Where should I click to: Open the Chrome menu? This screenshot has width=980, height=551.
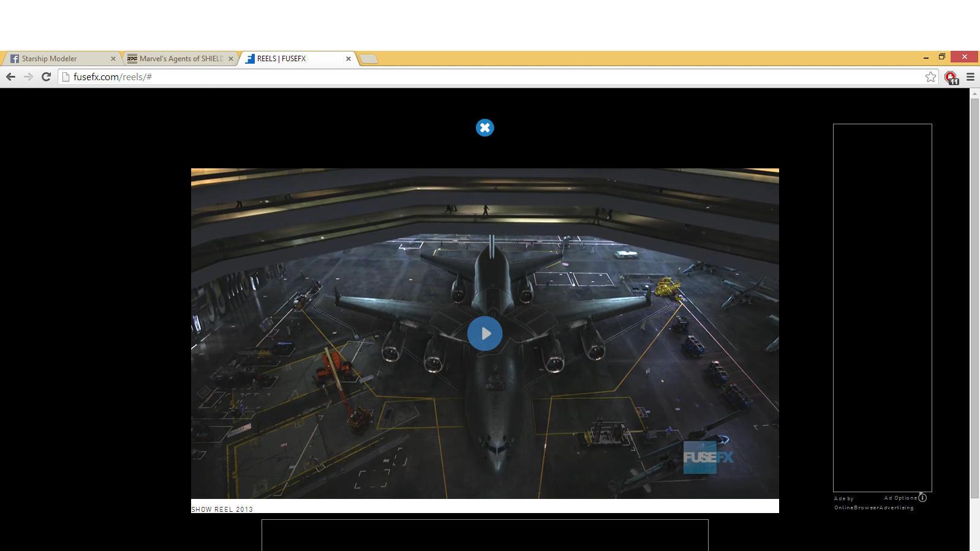point(970,77)
